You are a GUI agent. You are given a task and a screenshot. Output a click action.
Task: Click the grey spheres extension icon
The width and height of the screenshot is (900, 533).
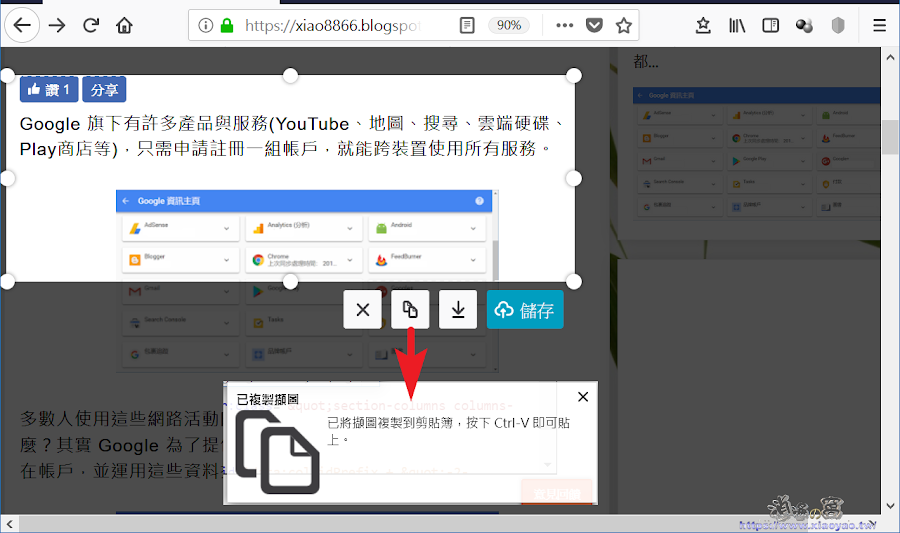click(x=804, y=25)
